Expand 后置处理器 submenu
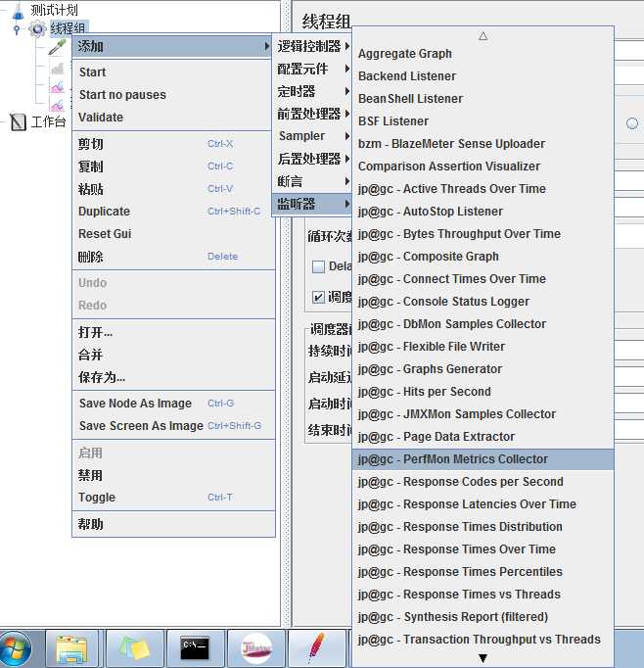Viewport: 644px width, 668px height. pos(313,159)
